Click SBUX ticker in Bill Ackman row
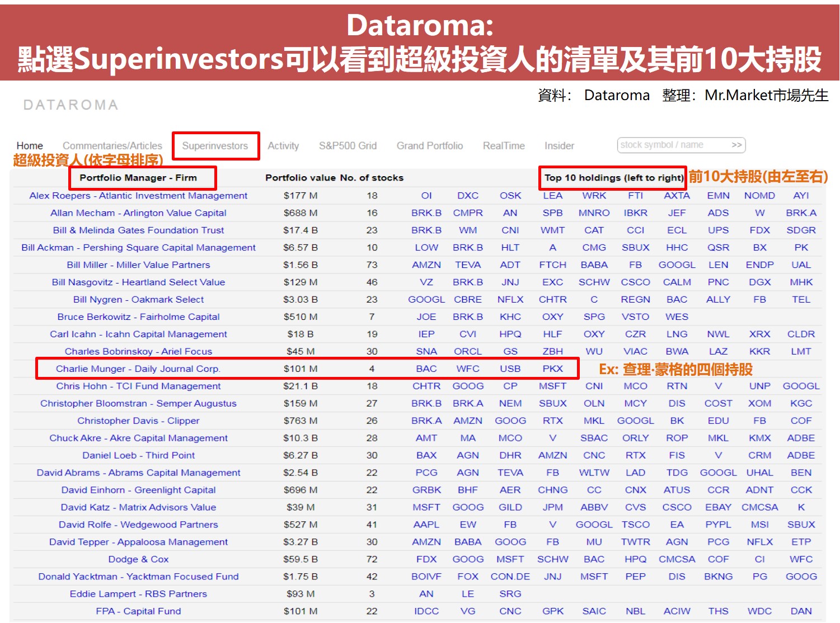 (x=636, y=247)
